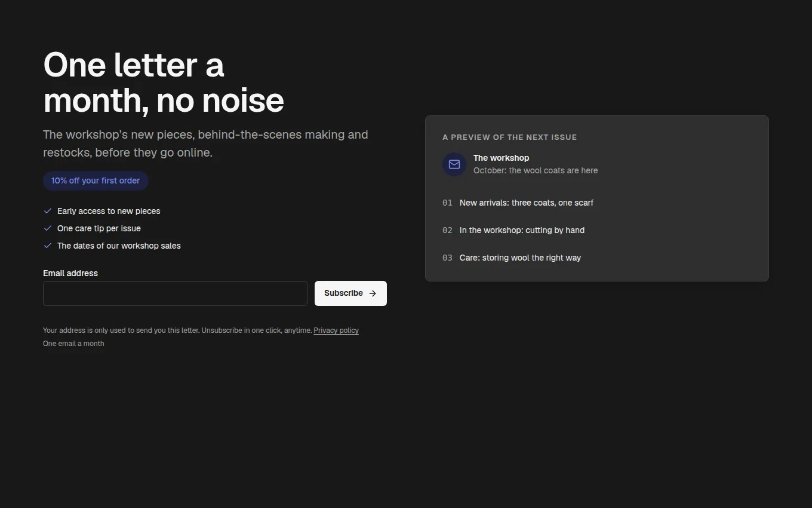
Task: Click the 'Your address is only used' disclaimer text
Action: 177,330
